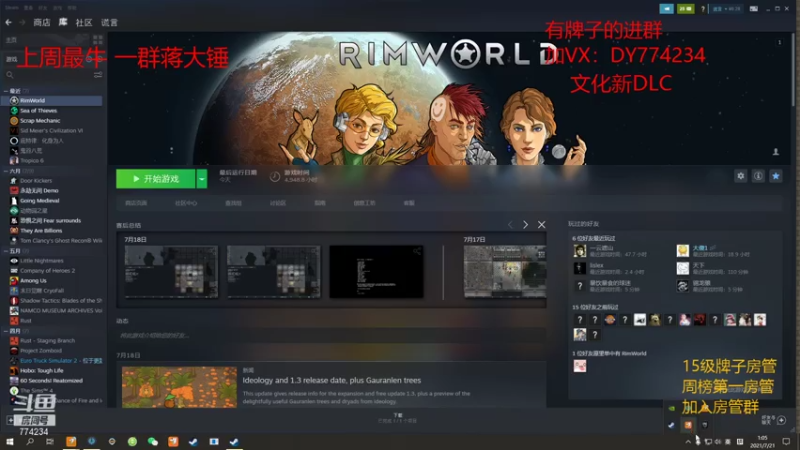This screenshot has height=450, width=800.
Task: Open the wishlist friend's pink avatar
Action: 580,366
